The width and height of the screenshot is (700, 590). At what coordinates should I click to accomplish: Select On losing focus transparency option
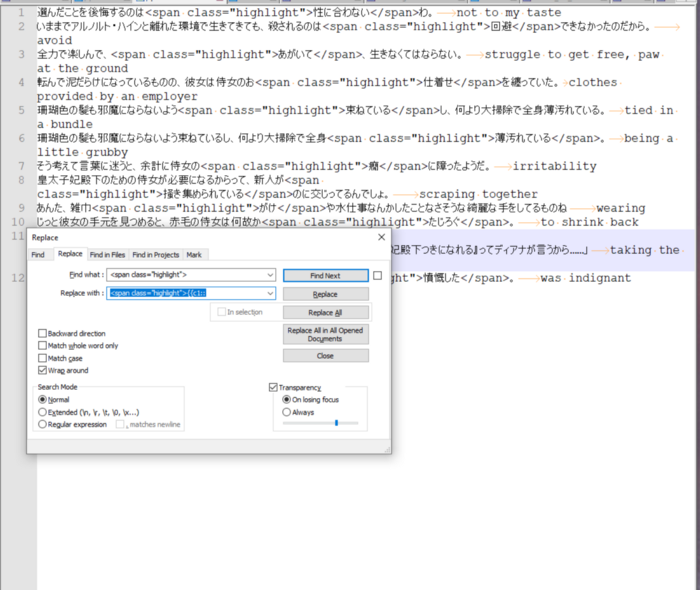[287, 399]
